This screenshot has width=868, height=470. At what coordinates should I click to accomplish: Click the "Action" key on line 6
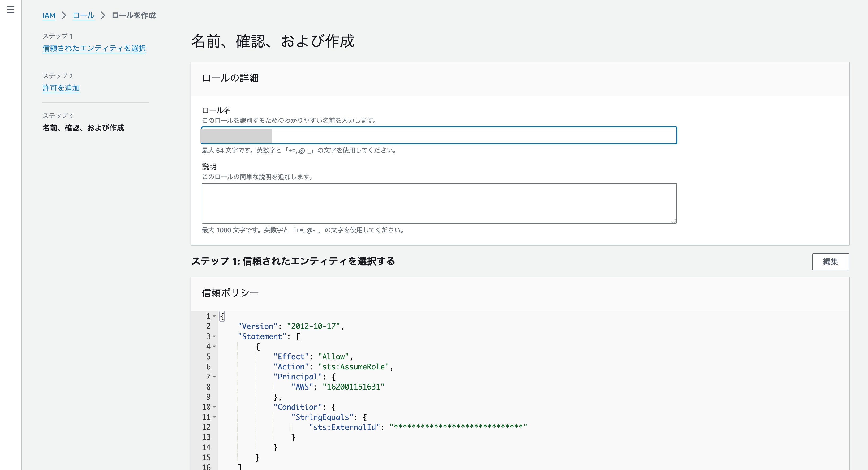pos(291,367)
